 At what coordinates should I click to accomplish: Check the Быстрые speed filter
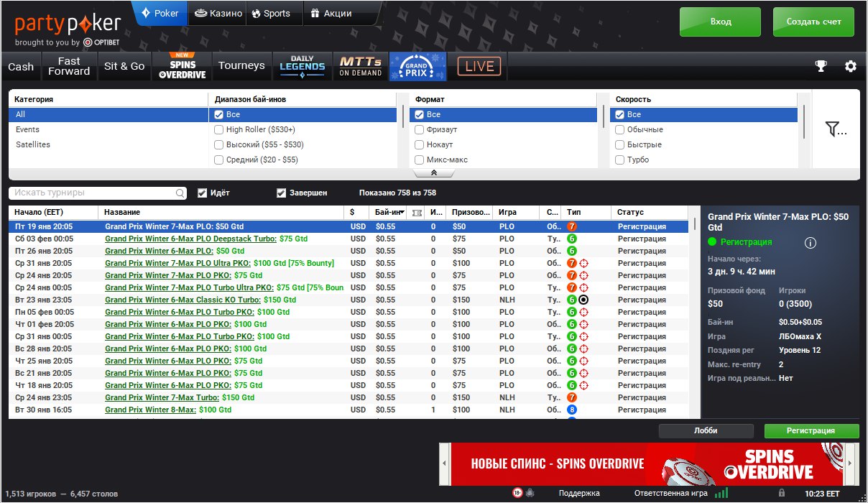(x=619, y=144)
